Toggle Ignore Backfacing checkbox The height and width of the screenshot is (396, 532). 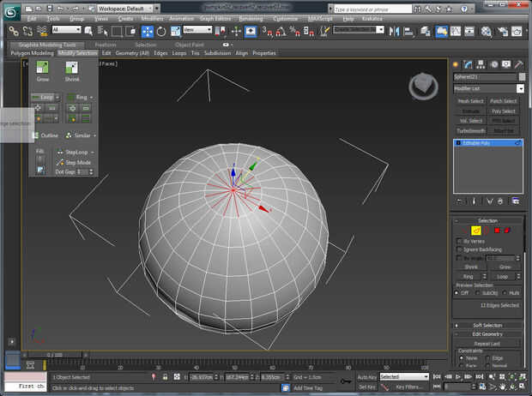[457, 249]
